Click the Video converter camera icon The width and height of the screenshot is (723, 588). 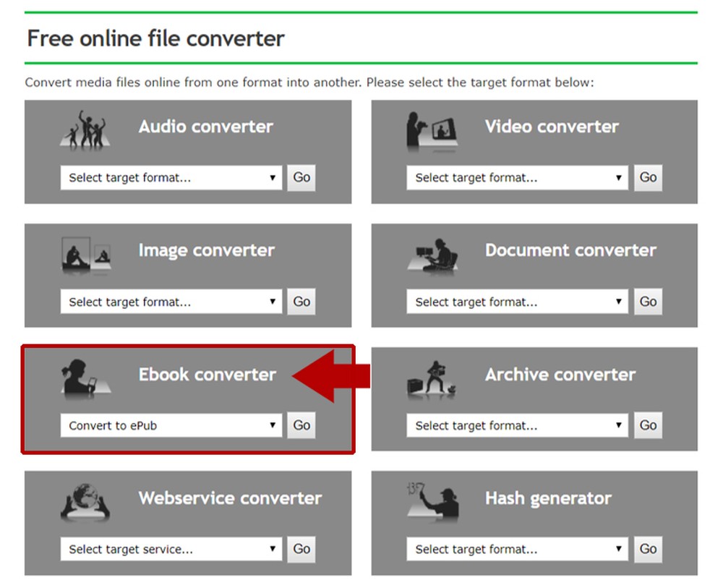click(432, 131)
